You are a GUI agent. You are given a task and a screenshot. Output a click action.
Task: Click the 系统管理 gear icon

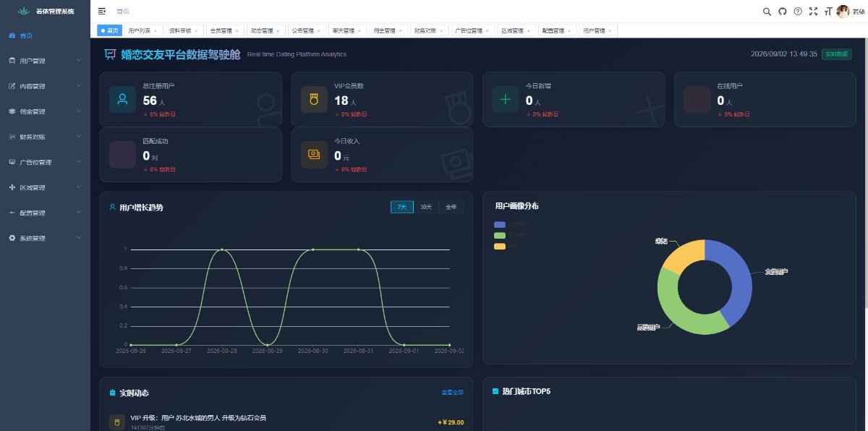coord(12,238)
